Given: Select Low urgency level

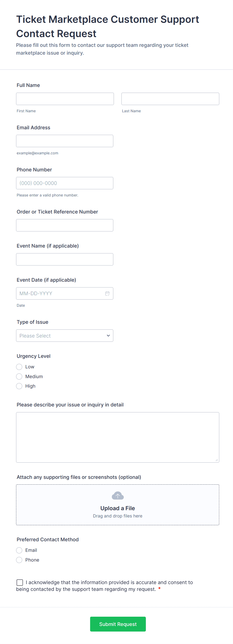Looking at the screenshot, I should click(19, 367).
